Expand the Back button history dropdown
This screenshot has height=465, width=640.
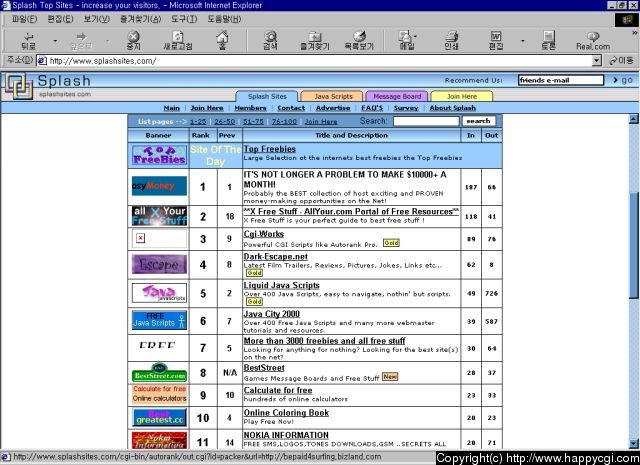pyautogui.click(x=55, y=41)
